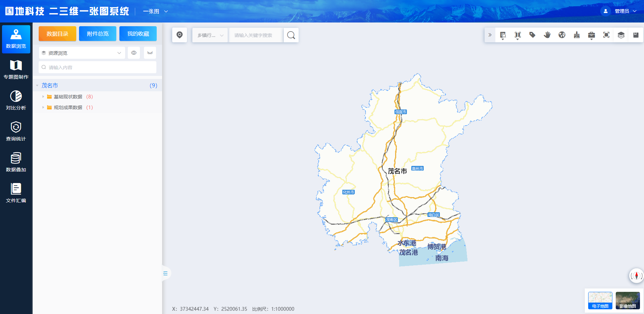
Task: Click the globe full-extent icon
Action: point(562,35)
